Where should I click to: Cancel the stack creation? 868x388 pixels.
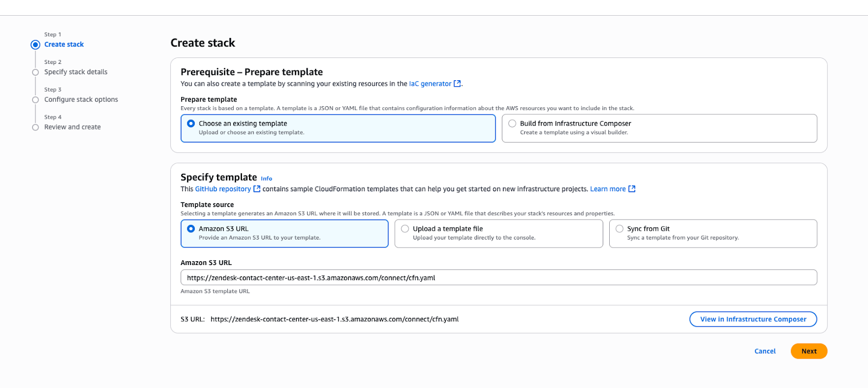[765, 351]
